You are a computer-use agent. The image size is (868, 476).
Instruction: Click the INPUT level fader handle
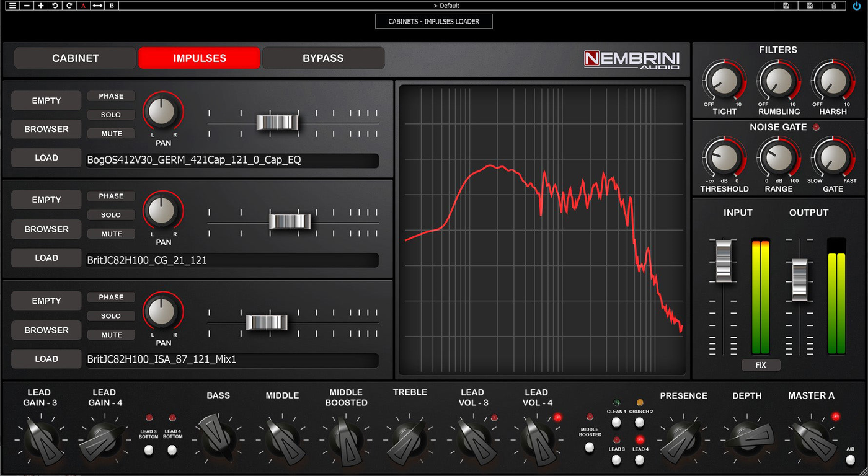724,259
